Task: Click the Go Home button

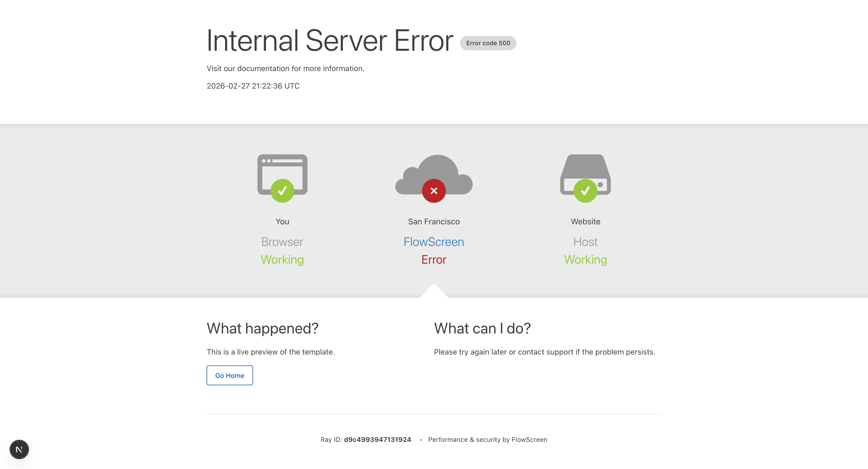Action: coord(229,375)
